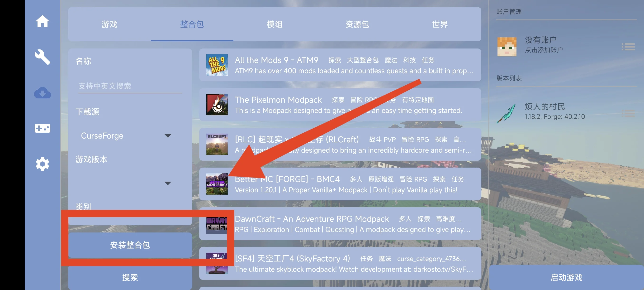
Task: Click the 启动游戏 button
Action: pyautogui.click(x=566, y=277)
